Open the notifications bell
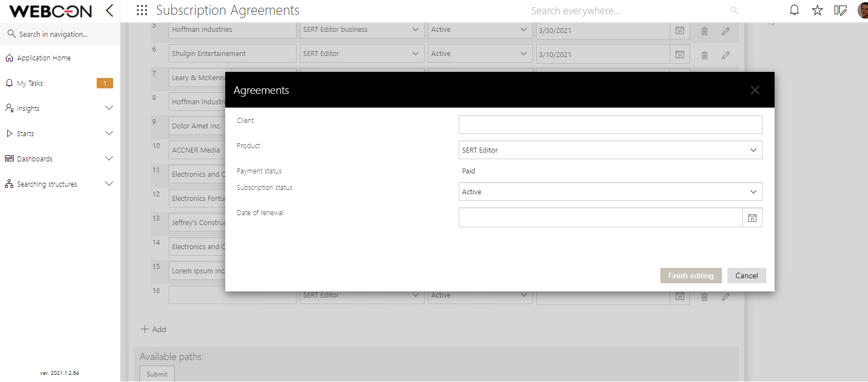The width and height of the screenshot is (868, 382). point(794,10)
